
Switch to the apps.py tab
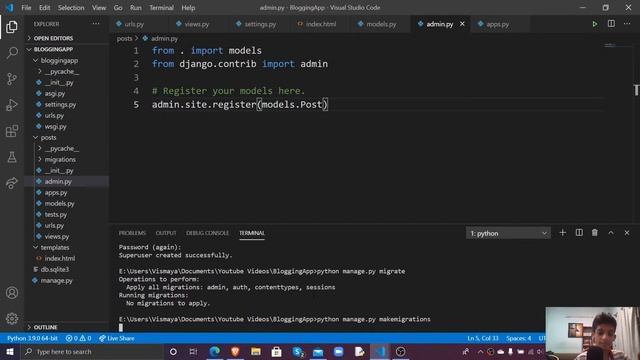point(497,24)
